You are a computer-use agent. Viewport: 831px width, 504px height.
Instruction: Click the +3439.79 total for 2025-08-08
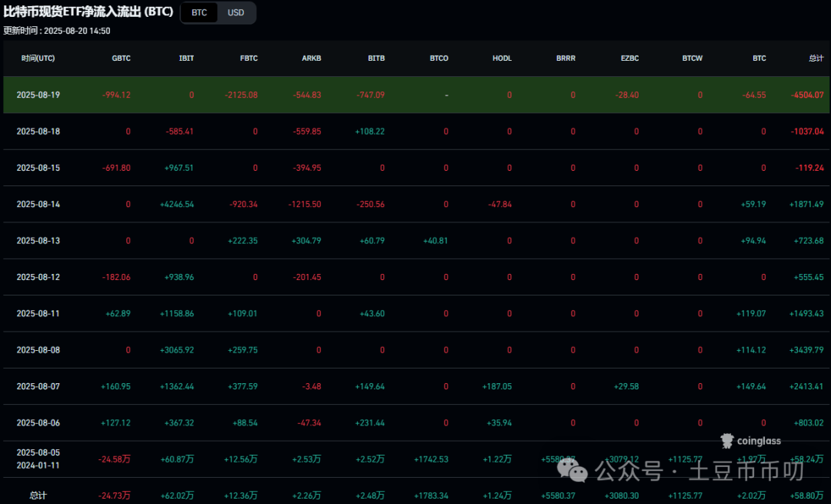[x=806, y=350]
